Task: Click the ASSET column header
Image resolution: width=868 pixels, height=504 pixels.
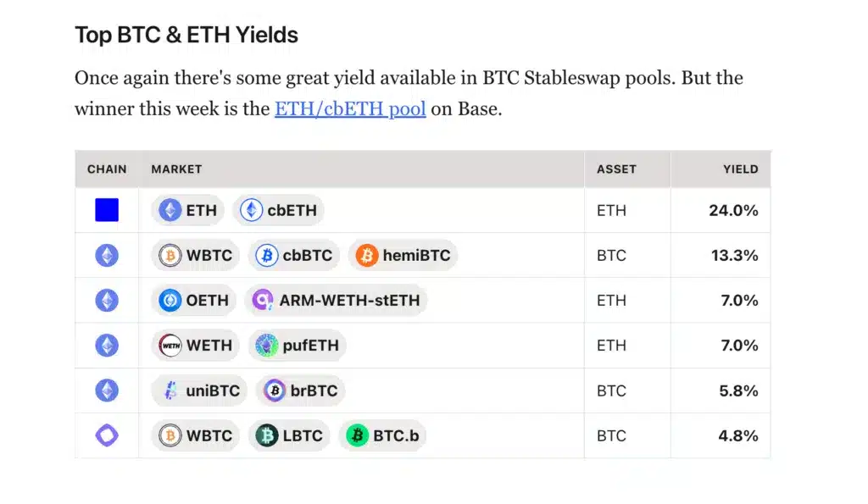Action: pyautogui.click(x=616, y=169)
